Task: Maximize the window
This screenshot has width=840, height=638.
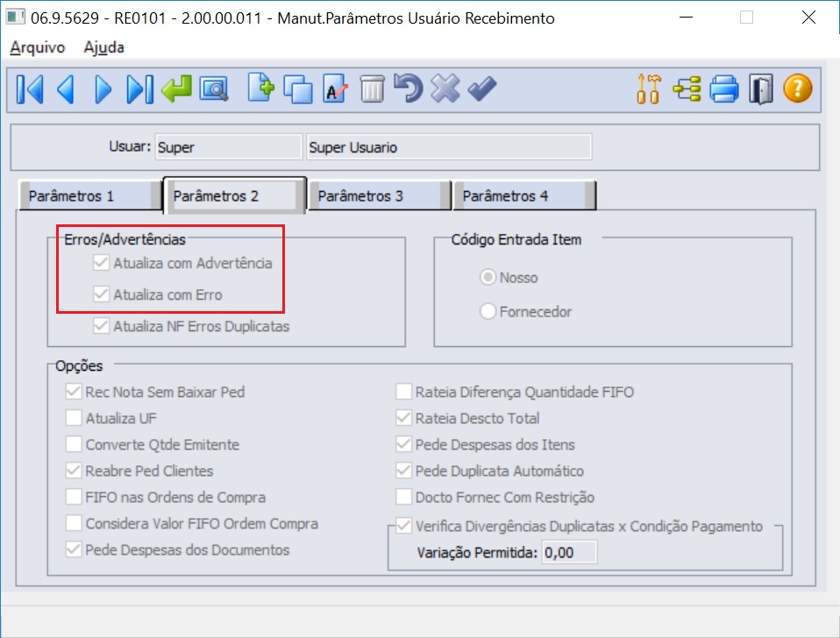Action: coord(747,18)
